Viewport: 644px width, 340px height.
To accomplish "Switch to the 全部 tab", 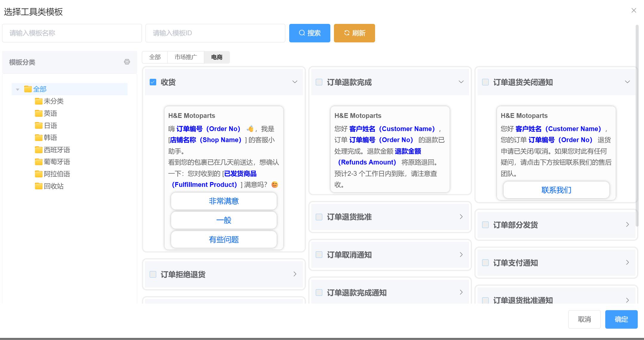I will pos(155,57).
